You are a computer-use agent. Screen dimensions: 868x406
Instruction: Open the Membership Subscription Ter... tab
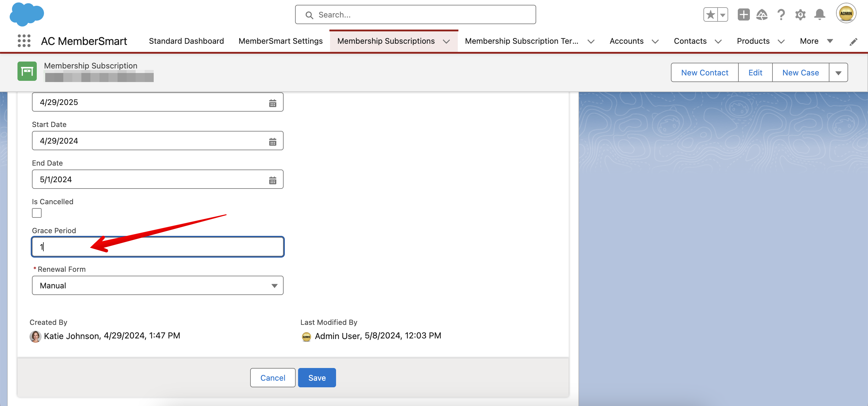(x=521, y=41)
